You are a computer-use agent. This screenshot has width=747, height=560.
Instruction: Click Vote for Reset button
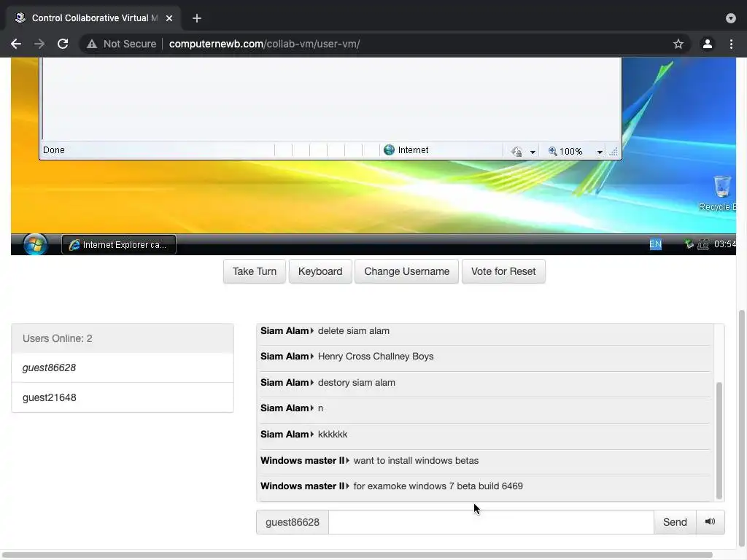(503, 271)
